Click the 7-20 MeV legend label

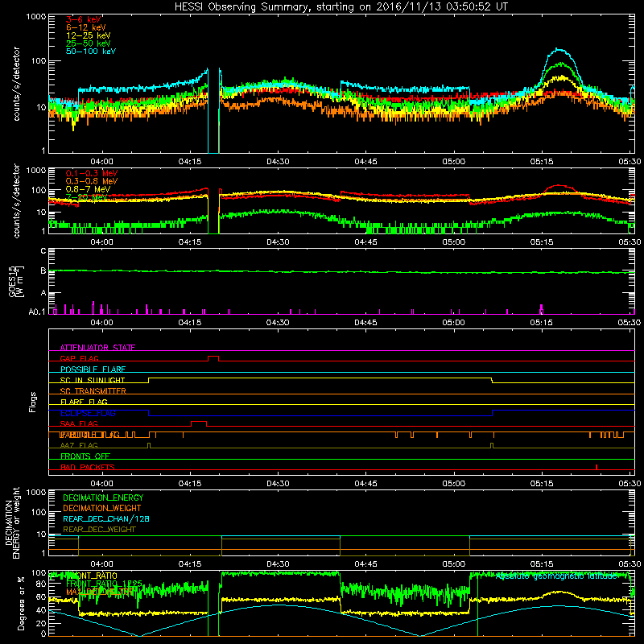(86, 197)
